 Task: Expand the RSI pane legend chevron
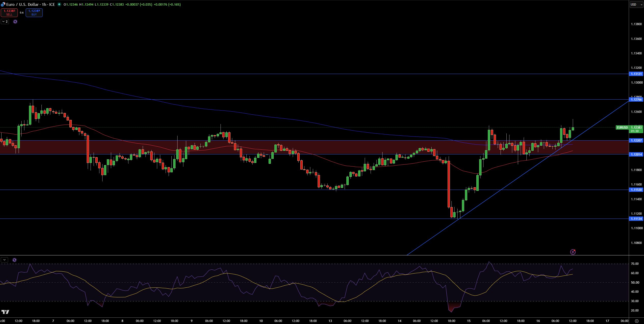point(5,260)
